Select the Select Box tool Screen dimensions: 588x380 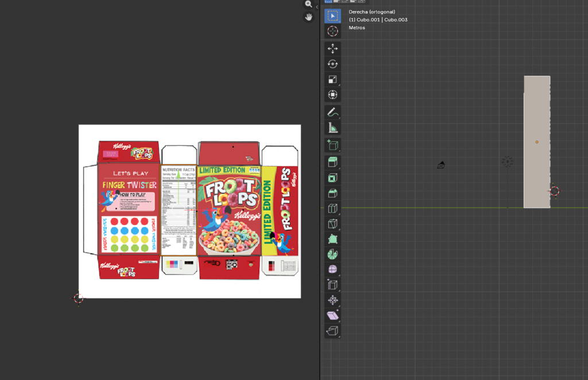[x=332, y=16]
